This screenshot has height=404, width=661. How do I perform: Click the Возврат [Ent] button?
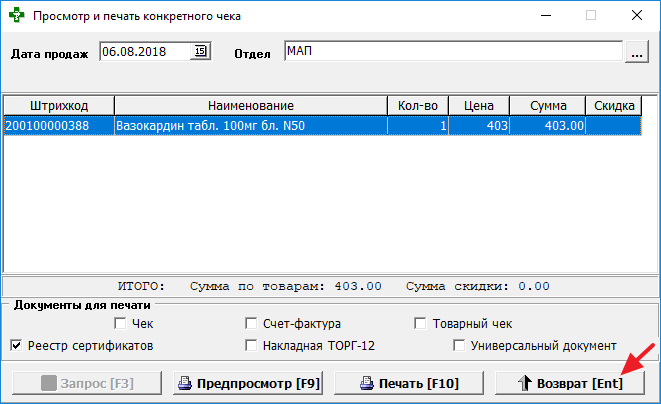click(570, 383)
